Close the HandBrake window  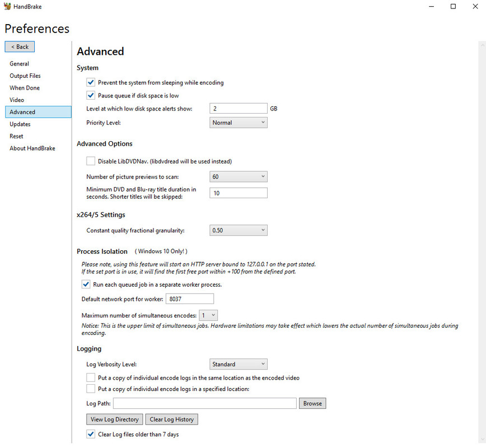(x=475, y=6)
